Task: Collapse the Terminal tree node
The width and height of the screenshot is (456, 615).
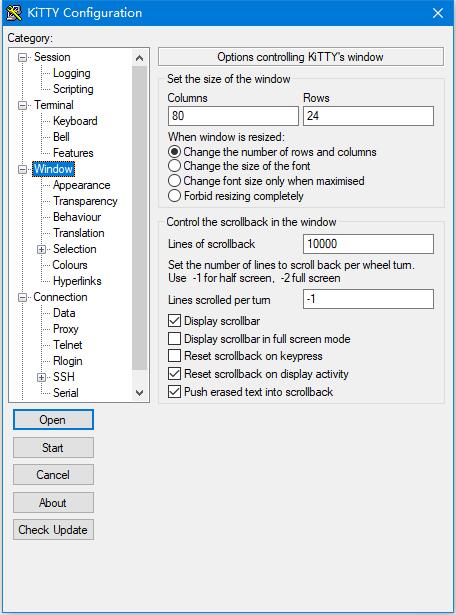Action: pos(23,105)
